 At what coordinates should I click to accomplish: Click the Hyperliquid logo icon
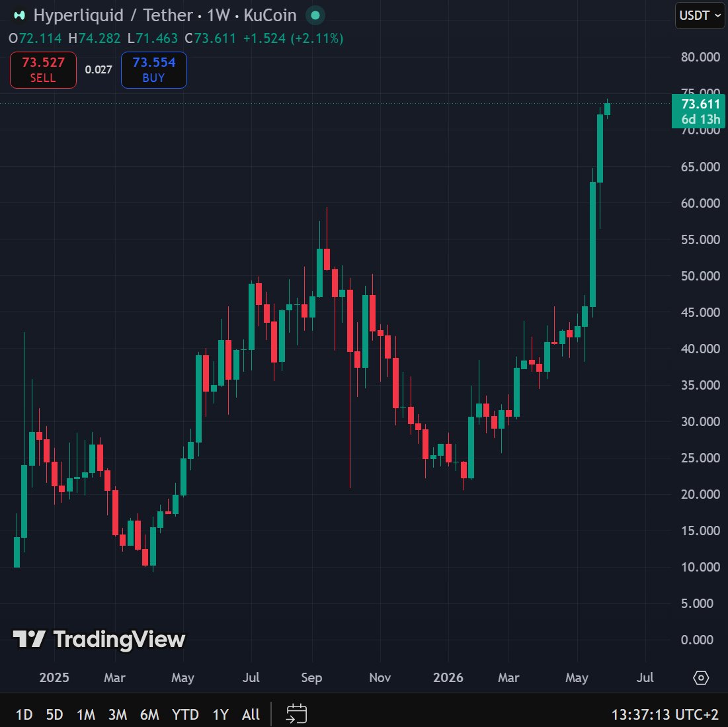19,16
